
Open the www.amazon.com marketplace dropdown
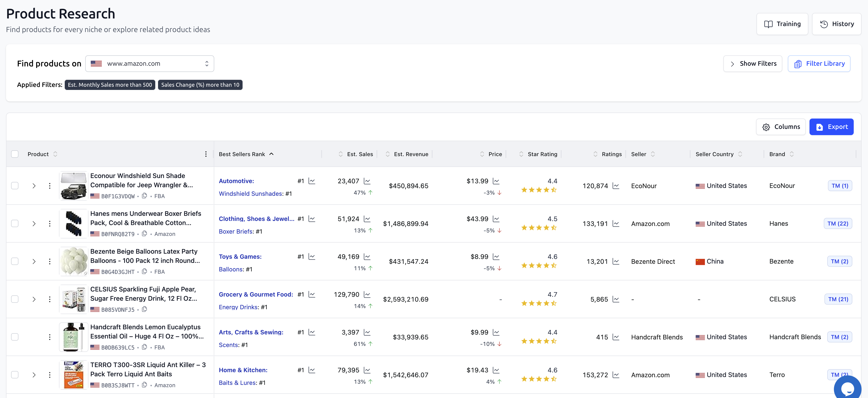pos(150,63)
